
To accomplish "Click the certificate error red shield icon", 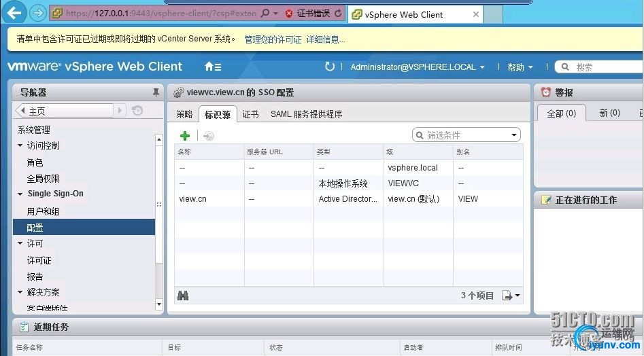I will point(289,14).
